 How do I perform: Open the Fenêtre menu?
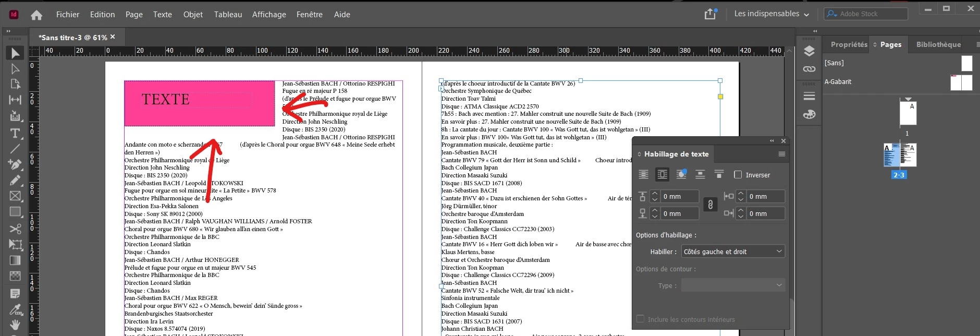[310, 15]
